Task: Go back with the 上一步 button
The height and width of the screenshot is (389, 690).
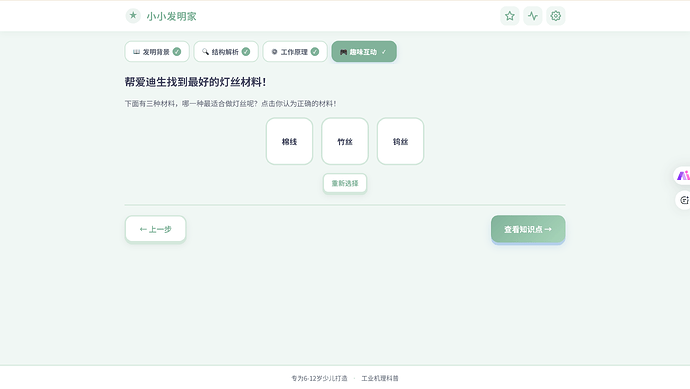Action: (155, 229)
